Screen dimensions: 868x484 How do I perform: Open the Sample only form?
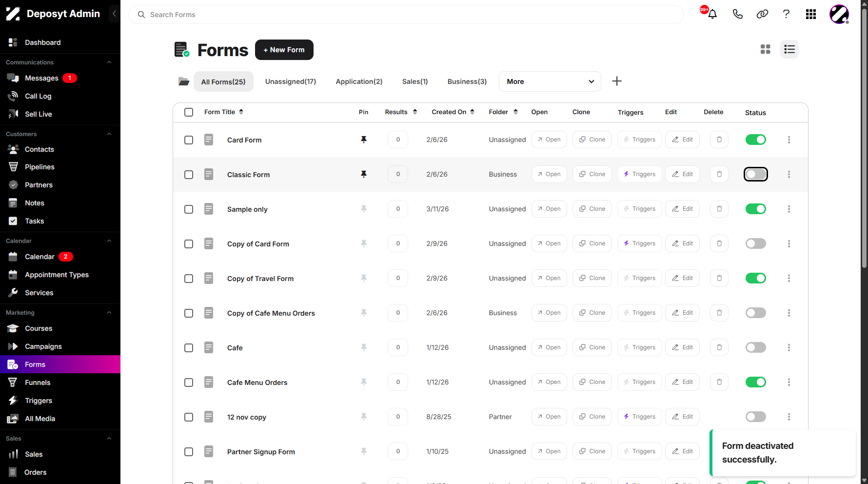549,209
